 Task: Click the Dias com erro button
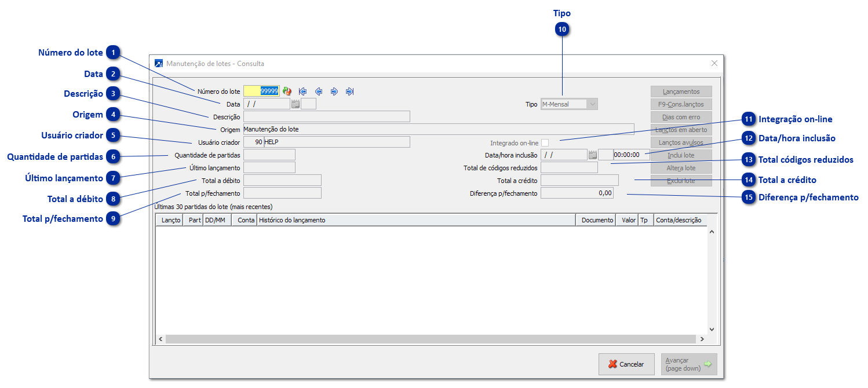pos(681,117)
